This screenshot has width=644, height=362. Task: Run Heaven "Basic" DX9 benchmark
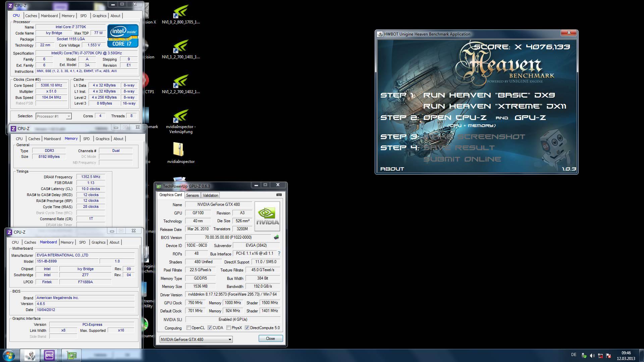tap(489, 95)
